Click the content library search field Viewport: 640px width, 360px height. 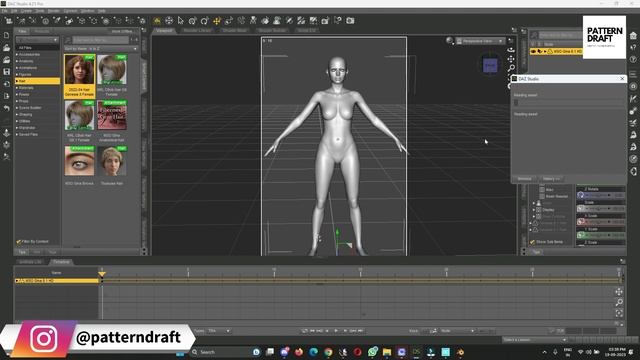tap(101, 40)
